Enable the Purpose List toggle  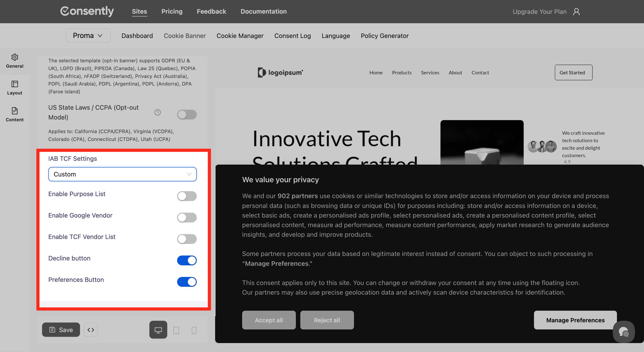tap(186, 196)
